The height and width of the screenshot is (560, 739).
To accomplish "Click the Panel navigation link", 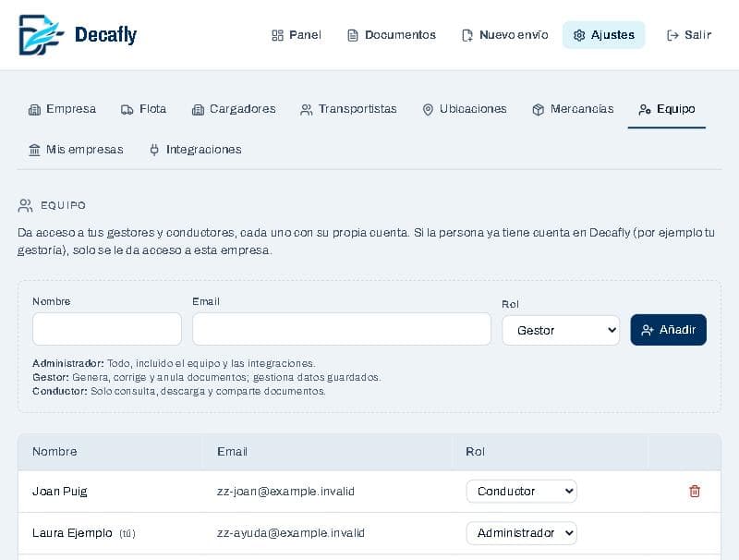I will [297, 35].
